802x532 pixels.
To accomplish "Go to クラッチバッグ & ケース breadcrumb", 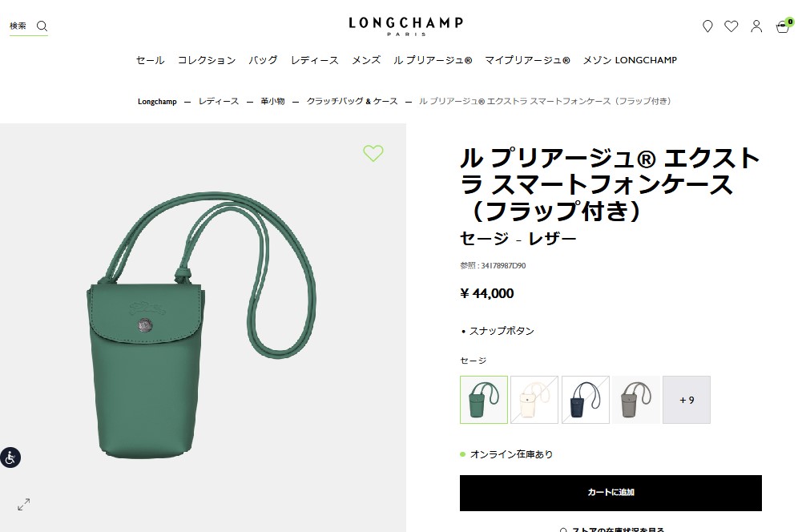I will [x=352, y=101].
